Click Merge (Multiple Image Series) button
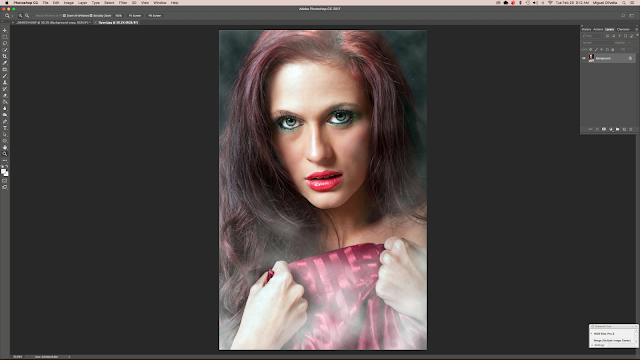Screen dimensions: 640x360 pos(612,340)
